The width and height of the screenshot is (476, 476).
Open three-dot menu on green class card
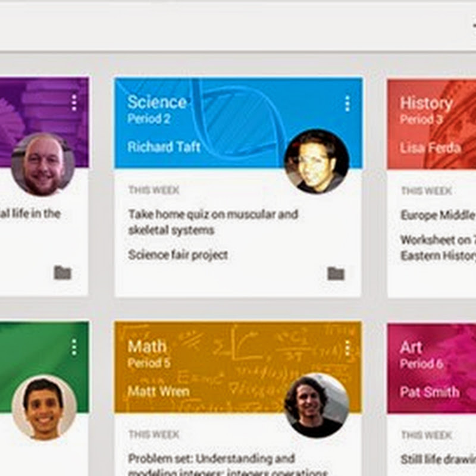pos(74,347)
